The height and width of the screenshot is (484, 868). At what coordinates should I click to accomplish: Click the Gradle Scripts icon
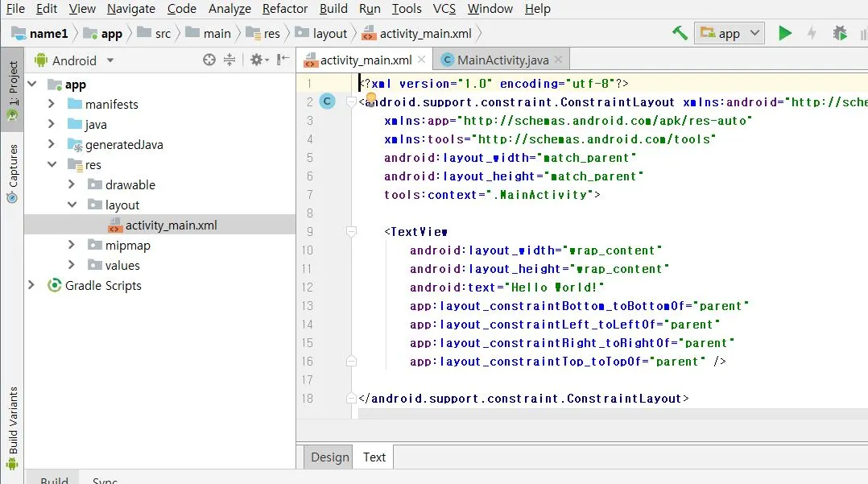tap(54, 285)
